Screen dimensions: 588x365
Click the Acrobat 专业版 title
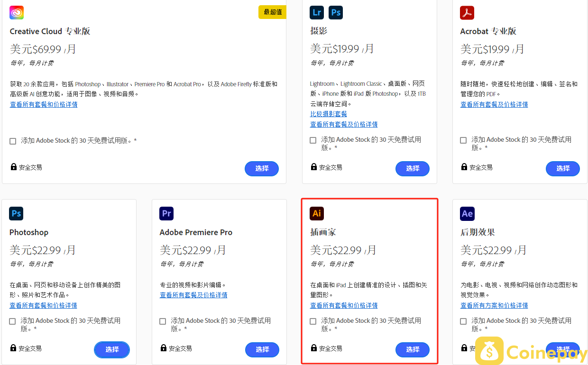(488, 31)
